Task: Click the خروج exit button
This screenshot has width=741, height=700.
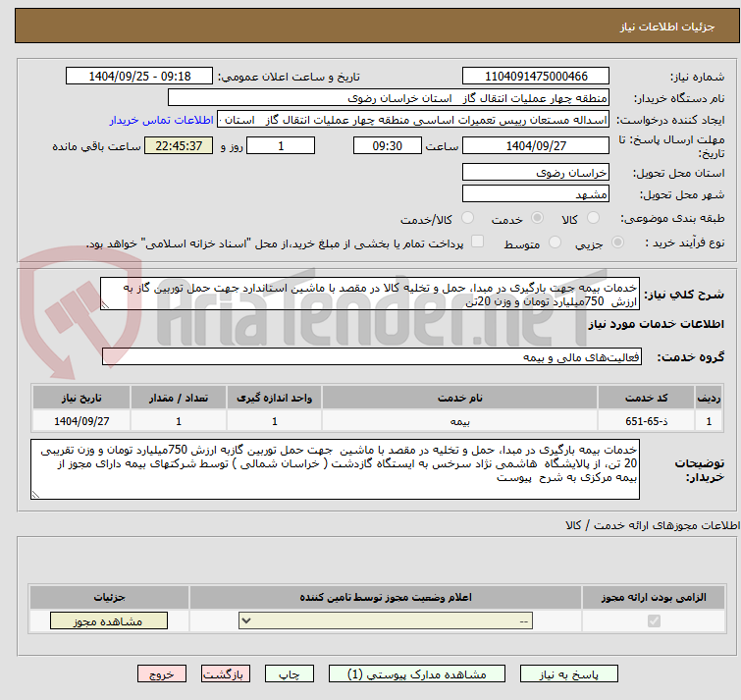Action: coord(162,674)
